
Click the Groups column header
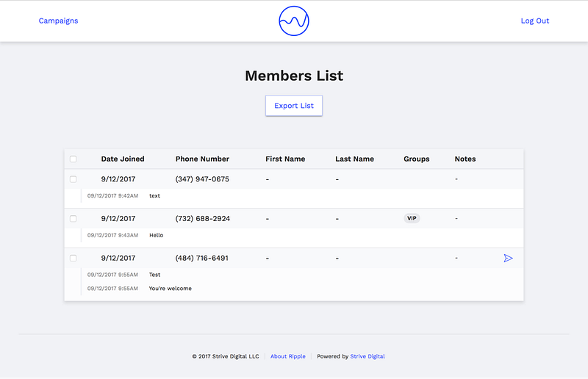pyautogui.click(x=417, y=159)
